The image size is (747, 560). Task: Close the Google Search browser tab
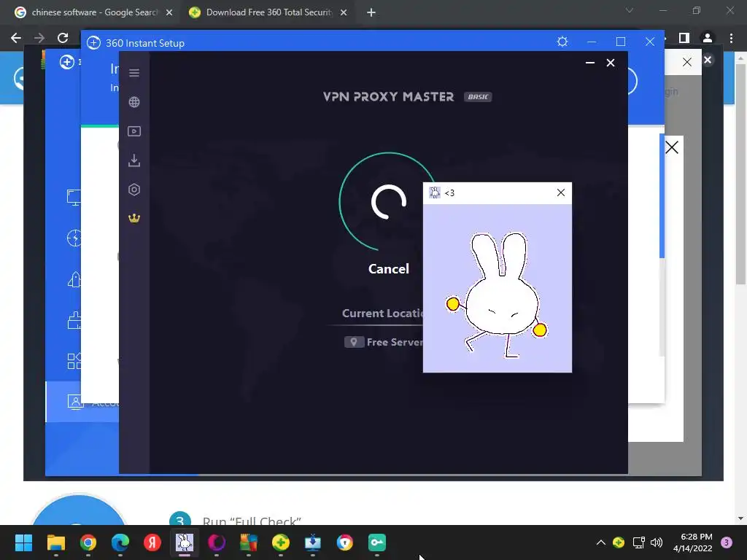coord(169,12)
